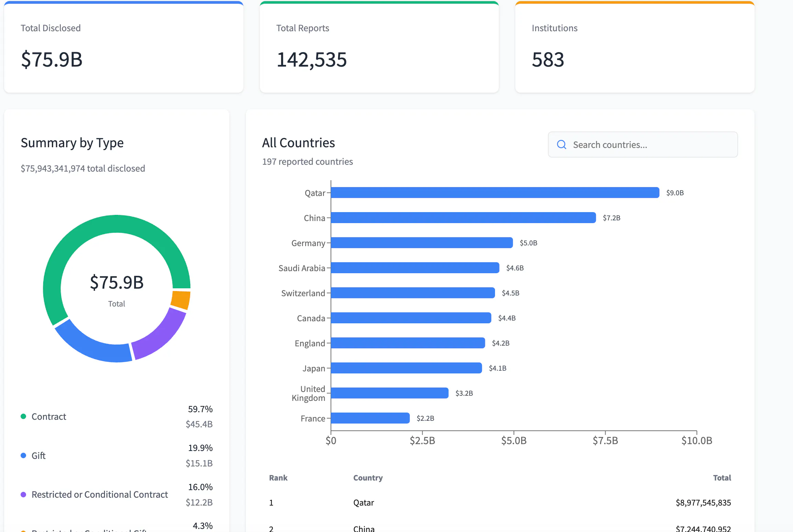Select Restricted or Conditional Contract label
The image size is (793, 532).
[x=100, y=495]
